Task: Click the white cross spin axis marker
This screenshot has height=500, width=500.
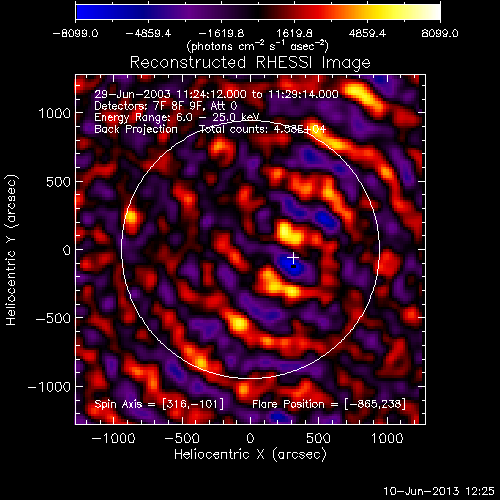Action: click(293, 258)
